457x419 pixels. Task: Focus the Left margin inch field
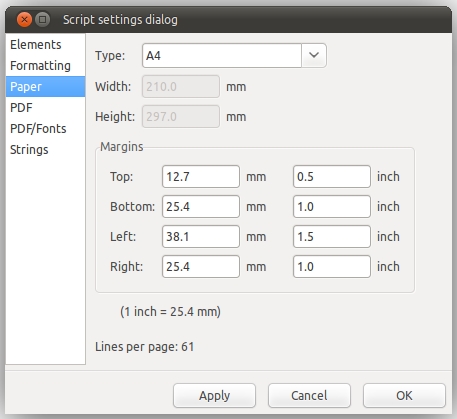click(332, 236)
